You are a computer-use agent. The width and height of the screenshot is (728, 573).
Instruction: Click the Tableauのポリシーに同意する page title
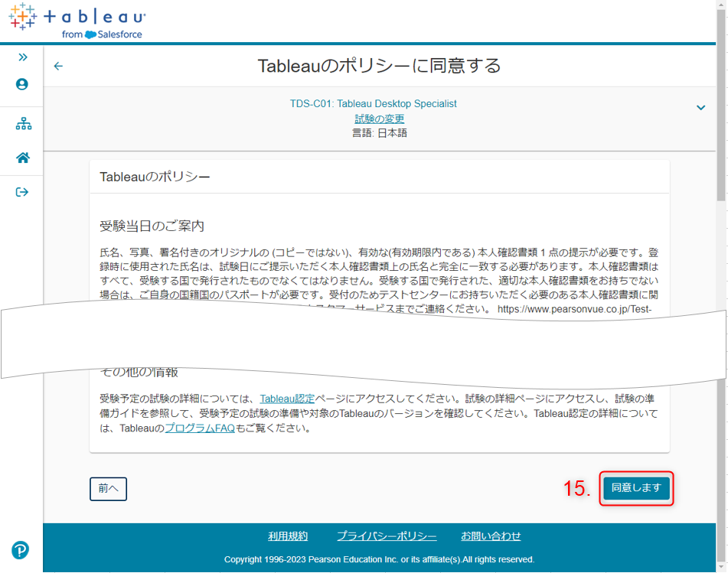pyautogui.click(x=380, y=66)
